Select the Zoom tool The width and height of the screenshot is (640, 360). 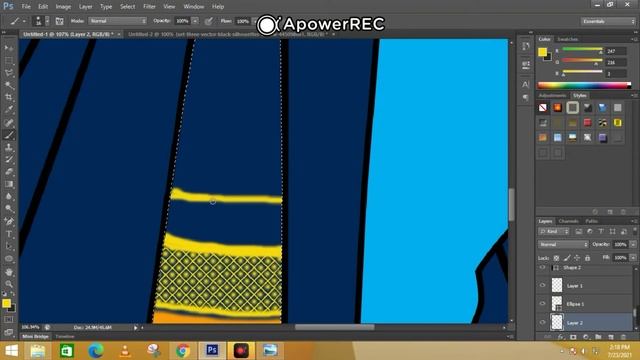[9, 284]
